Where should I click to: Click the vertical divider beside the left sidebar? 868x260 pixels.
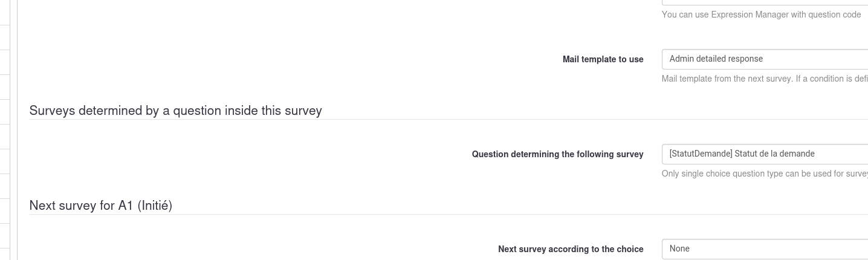[18, 130]
